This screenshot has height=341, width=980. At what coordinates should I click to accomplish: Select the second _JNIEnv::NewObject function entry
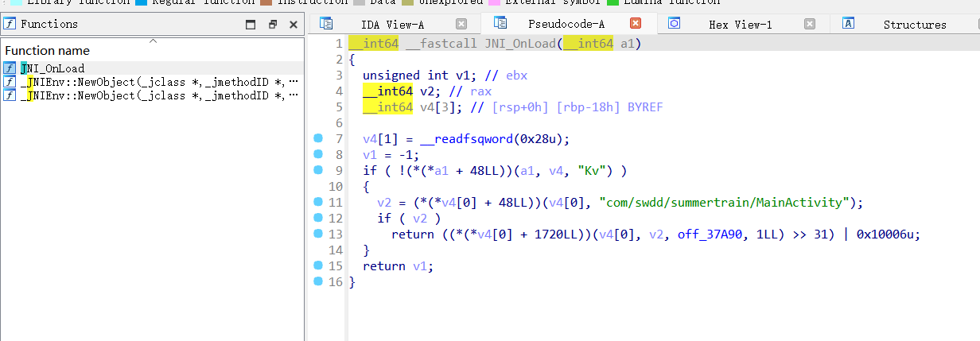(159, 95)
